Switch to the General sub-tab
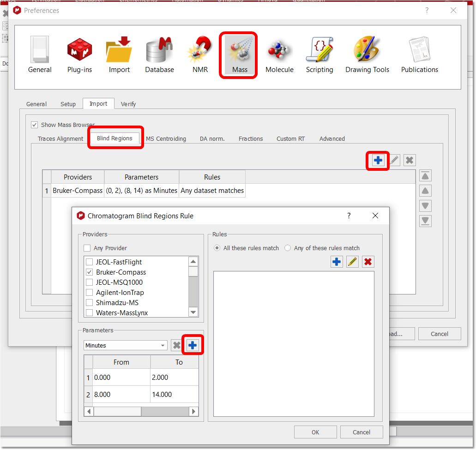476x450 pixels. point(36,104)
